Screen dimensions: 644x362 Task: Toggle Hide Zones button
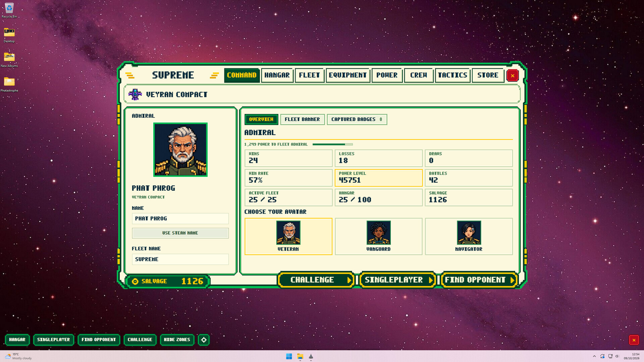click(177, 340)
